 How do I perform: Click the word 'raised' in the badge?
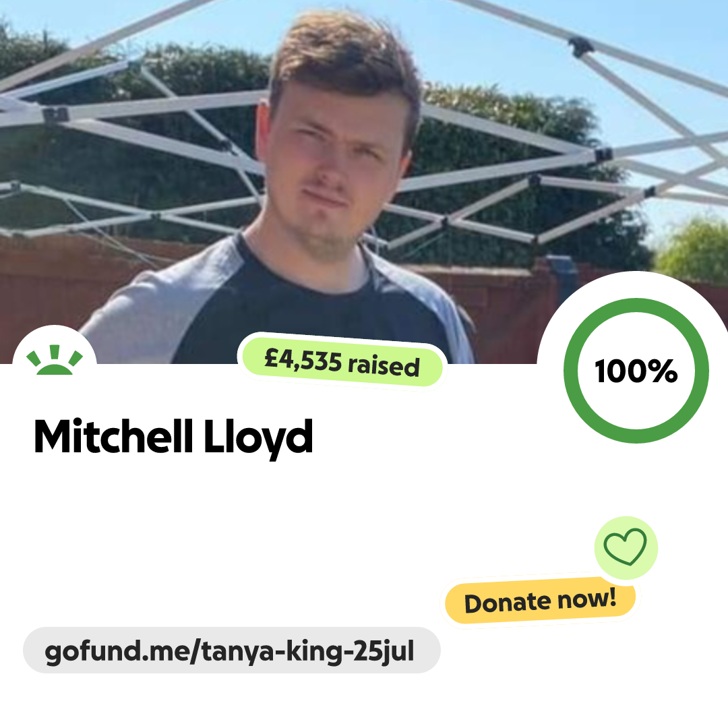(x=384, y=365)
